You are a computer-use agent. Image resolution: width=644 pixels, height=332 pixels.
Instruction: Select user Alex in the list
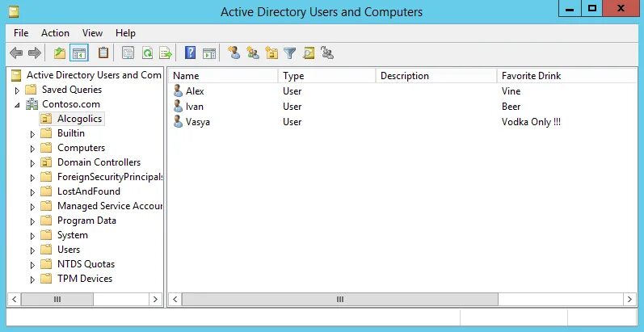click(x=195, y=91)
